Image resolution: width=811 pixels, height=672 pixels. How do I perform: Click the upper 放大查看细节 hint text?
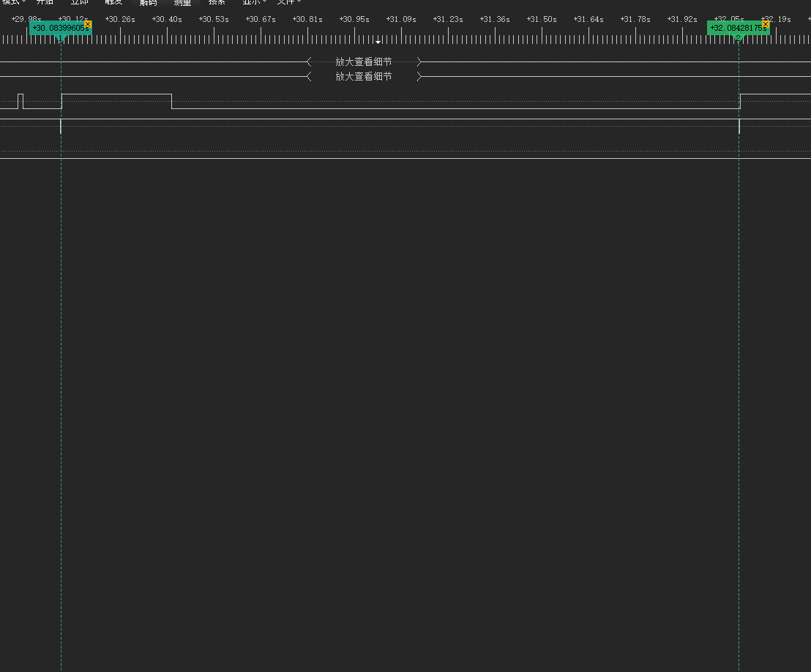364,61
